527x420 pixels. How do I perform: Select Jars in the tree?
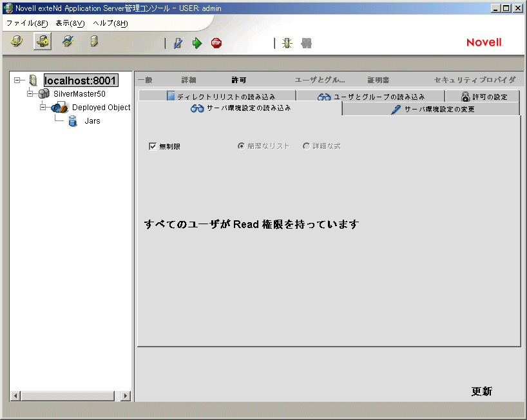pos(92,121)
